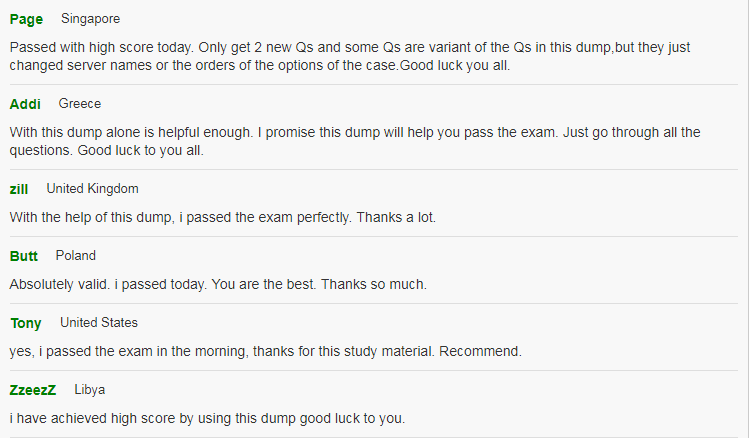Click Butt's 'Absolutely valid' review text
This screenshot has height=438, width=750.
pos(218,285)
